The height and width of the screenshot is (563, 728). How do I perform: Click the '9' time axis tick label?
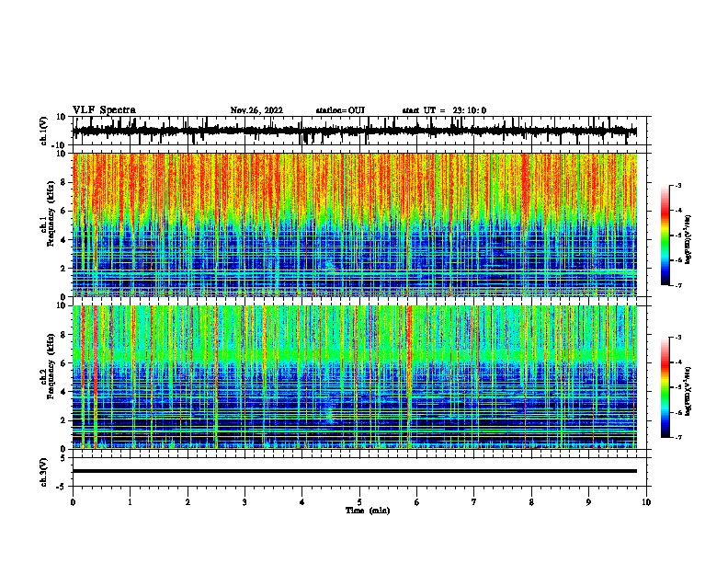click(588, 502)
